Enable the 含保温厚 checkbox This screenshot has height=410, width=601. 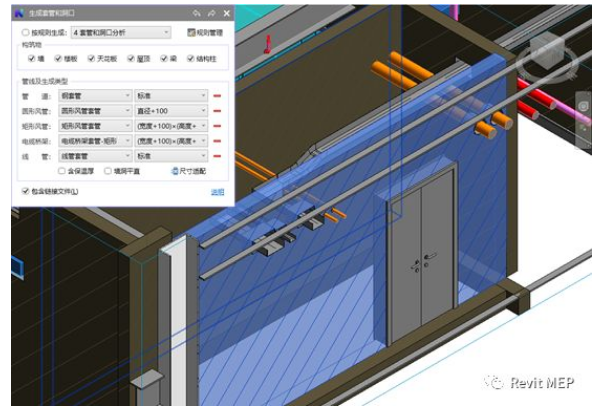[62, 171]
